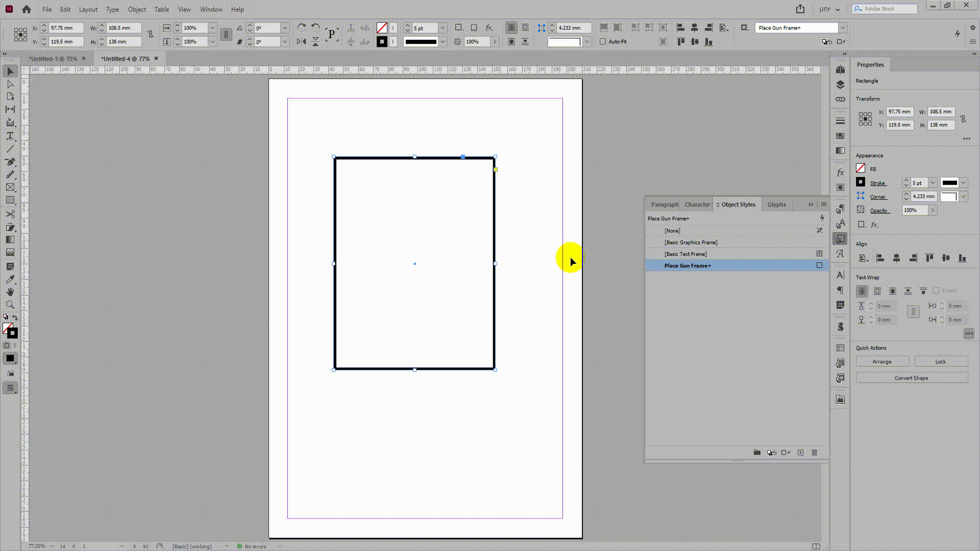The height and width of the screenshot is (551, 980).
Task: Delete the selected object style with trash icon
Action: click(814, 453)
